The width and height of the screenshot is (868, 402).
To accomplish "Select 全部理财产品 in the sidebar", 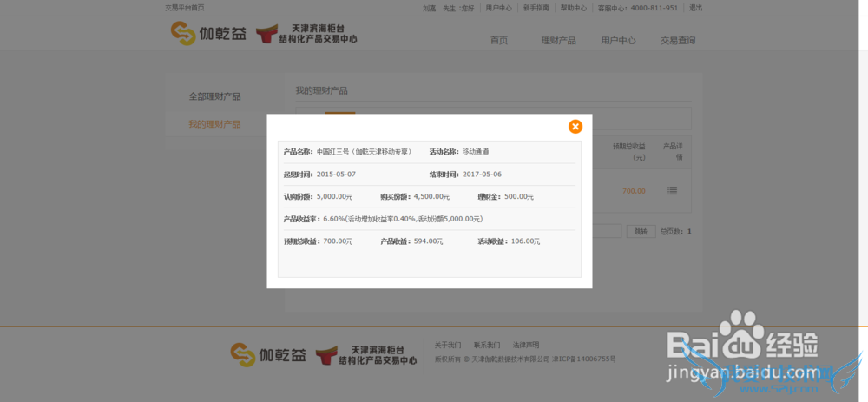I will pos(214,96).
